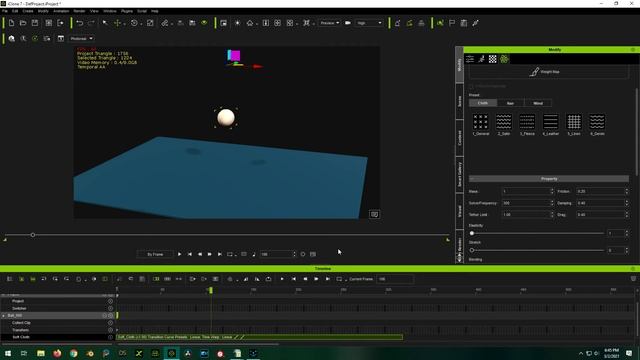
Task: Open the Help menu
Action: pos(155,11)
